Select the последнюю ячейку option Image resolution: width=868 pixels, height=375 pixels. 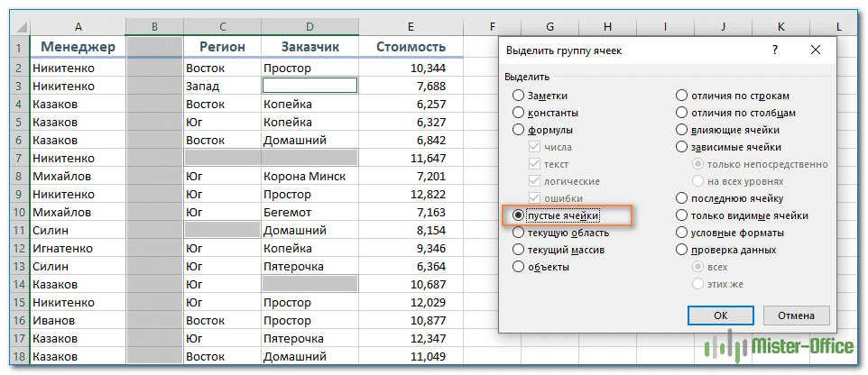pyautogui.click(x=683, y=198)
